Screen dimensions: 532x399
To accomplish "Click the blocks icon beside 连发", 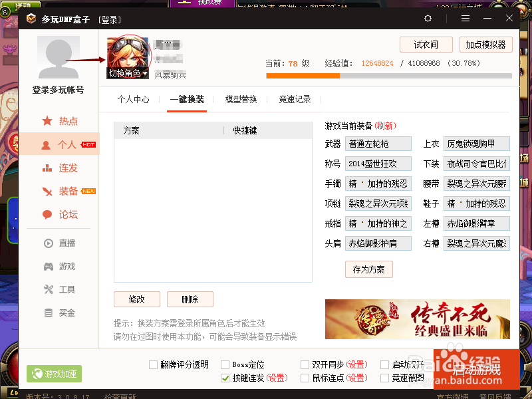I will click(47, 168).
